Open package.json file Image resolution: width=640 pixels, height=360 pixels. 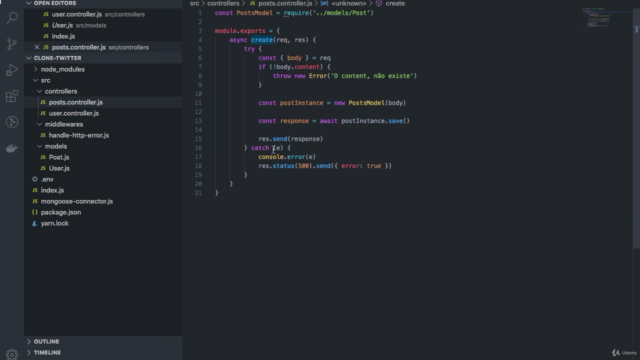point(103,213)
